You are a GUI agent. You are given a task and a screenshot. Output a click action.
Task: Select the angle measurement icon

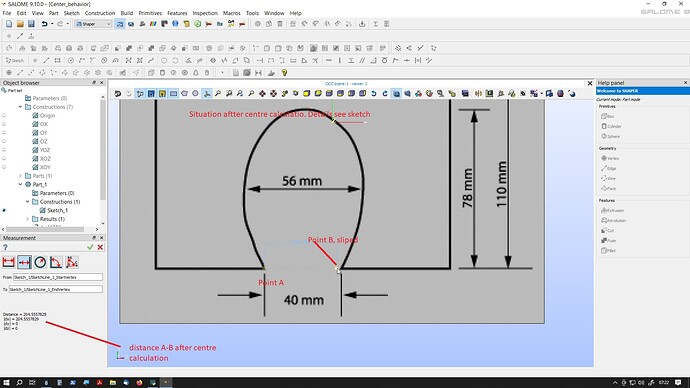point(56,262)
